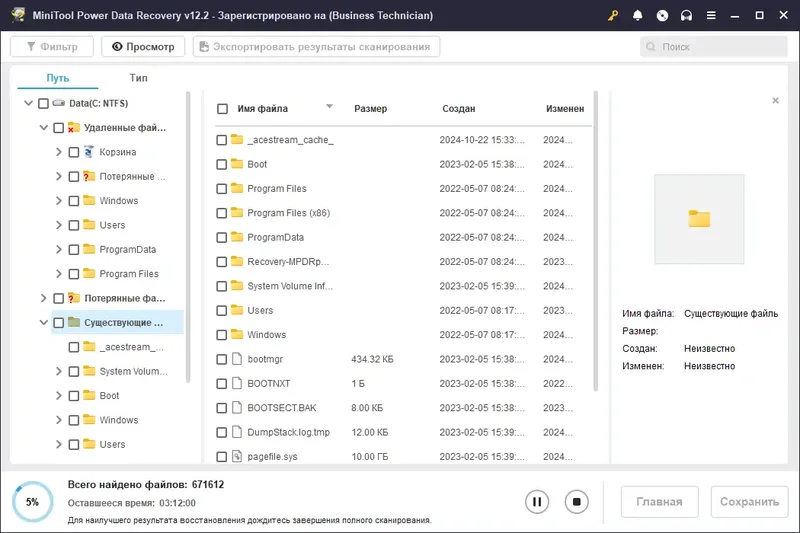Sort by the Создан column header
Screen dimensions: 800x533
[x=459, y=109]
